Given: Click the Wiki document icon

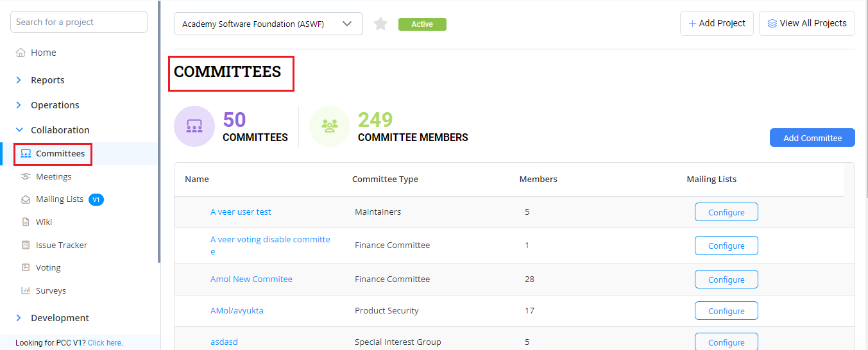Looking at the screenshot, I should [x=26, y=222].
